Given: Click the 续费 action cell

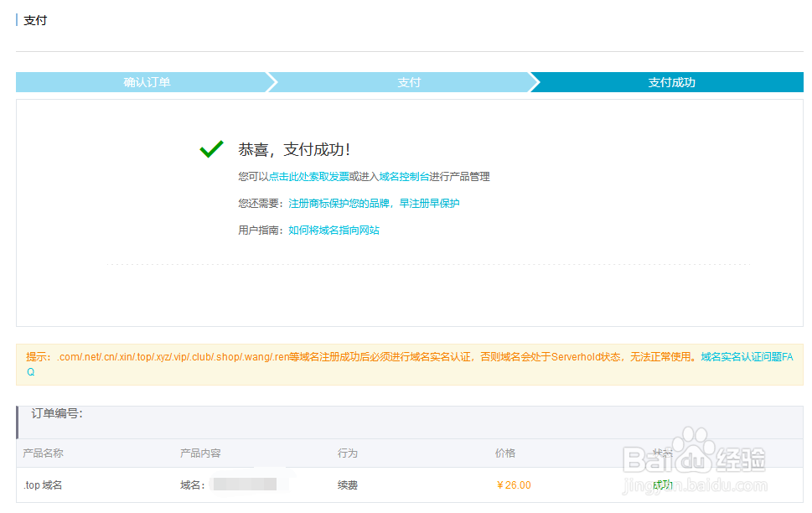Looking at the screenshot, I should tap(348, 485).
